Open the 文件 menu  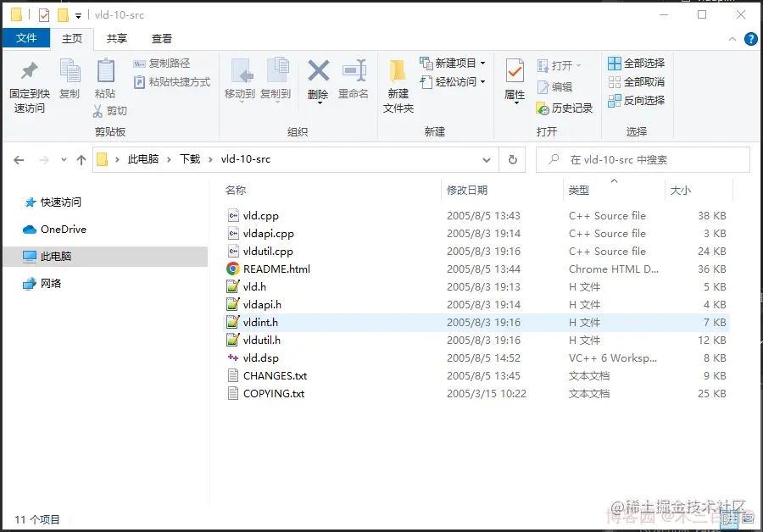point(25,38)
